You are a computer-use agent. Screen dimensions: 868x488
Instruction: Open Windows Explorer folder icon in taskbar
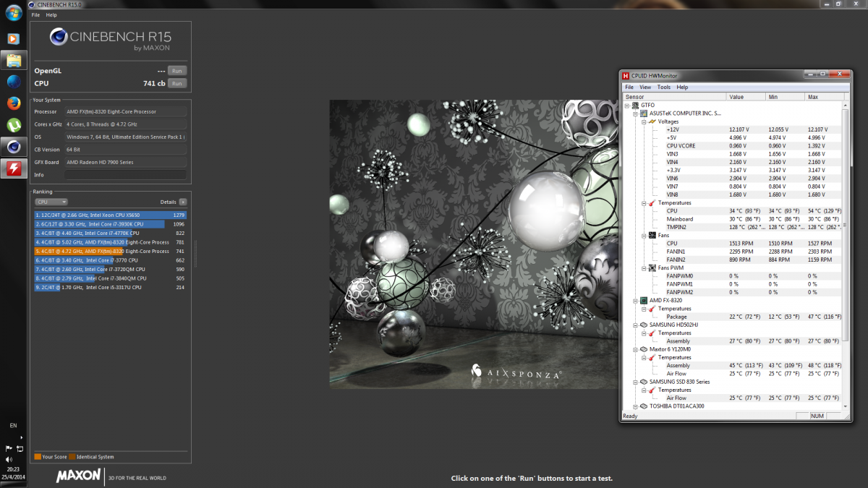click(x=14, y=60)
